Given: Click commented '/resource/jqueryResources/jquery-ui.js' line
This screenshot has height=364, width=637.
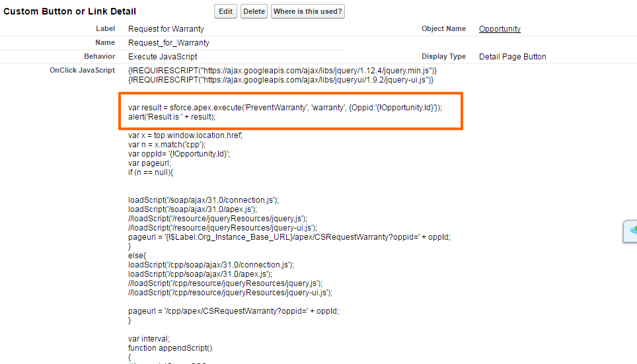Looking at the screenshot, I should click(223, 227).
